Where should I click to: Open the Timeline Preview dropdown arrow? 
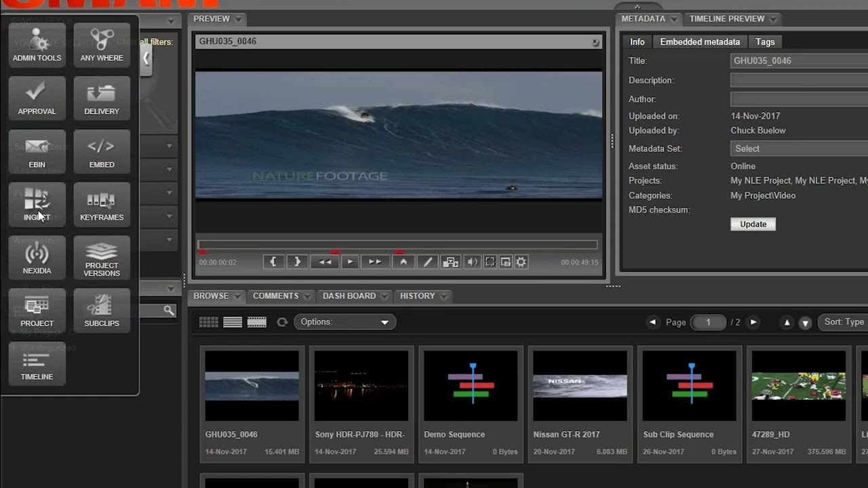(773, 19)
